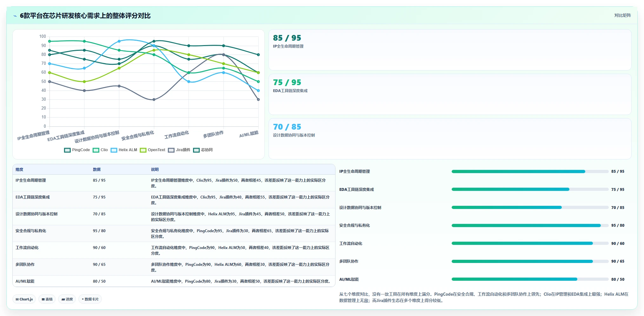The height and width of the screenshot is (316, 644).
Task: Click the summary paragraph starting 从七个维度对比
Action: point(484,297)
